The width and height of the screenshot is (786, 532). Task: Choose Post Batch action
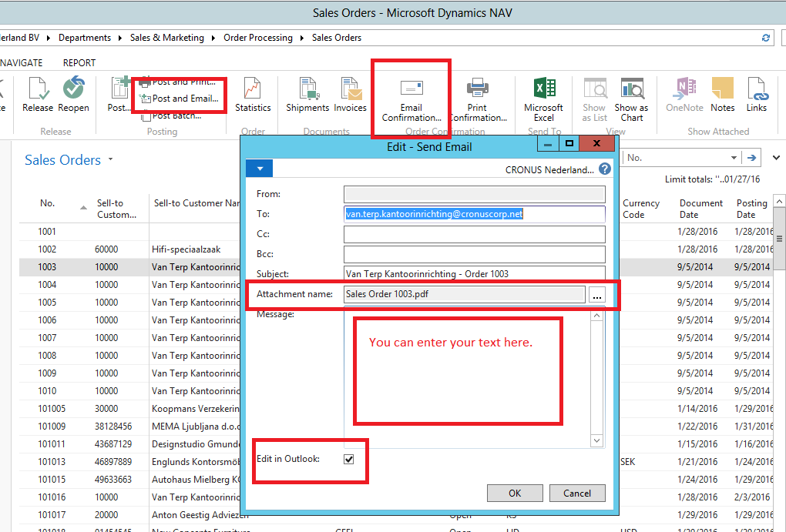pos(171,115)
